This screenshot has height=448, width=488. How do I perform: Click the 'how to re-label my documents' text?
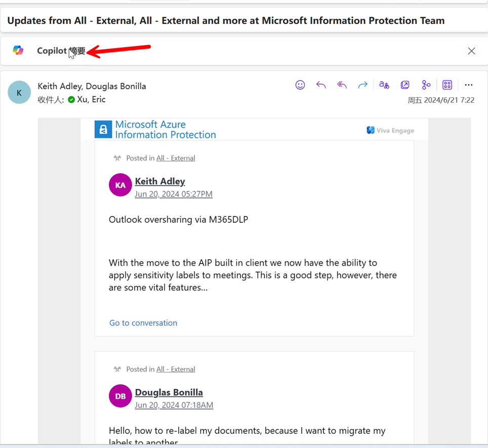[x=247, y=436]
